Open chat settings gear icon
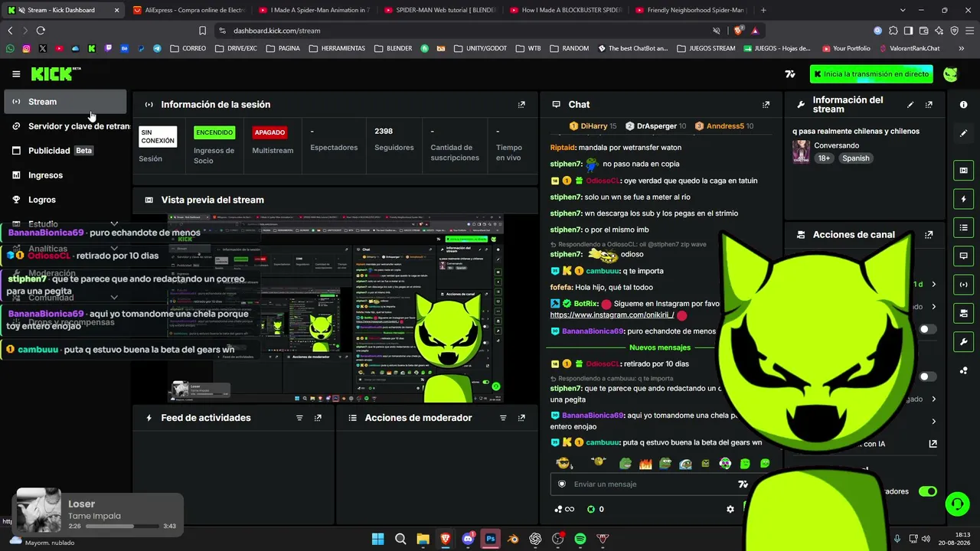 (x=730, y=509)
